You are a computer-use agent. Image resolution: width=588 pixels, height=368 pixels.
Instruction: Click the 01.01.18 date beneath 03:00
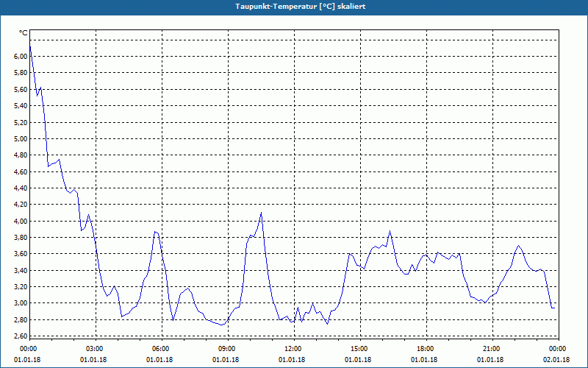[x=93, y=360]
